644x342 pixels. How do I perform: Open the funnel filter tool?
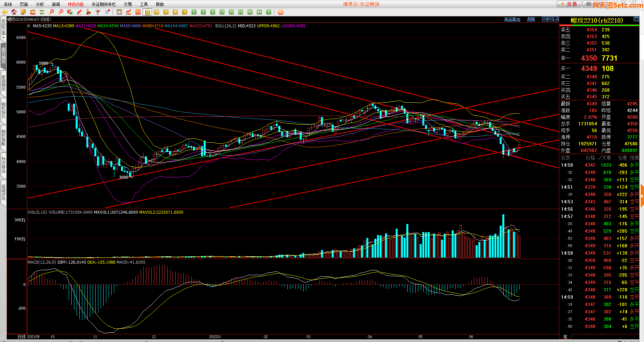[98, 12]
